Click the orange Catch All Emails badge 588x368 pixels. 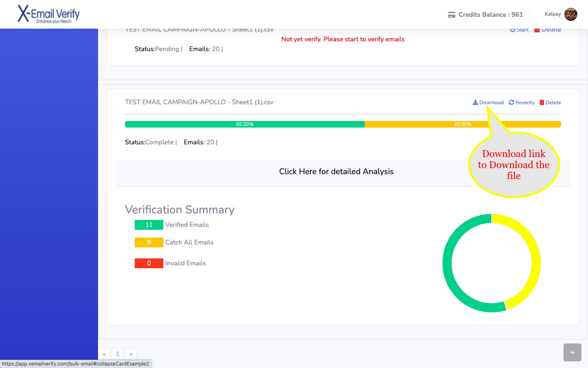pos(149,242)
